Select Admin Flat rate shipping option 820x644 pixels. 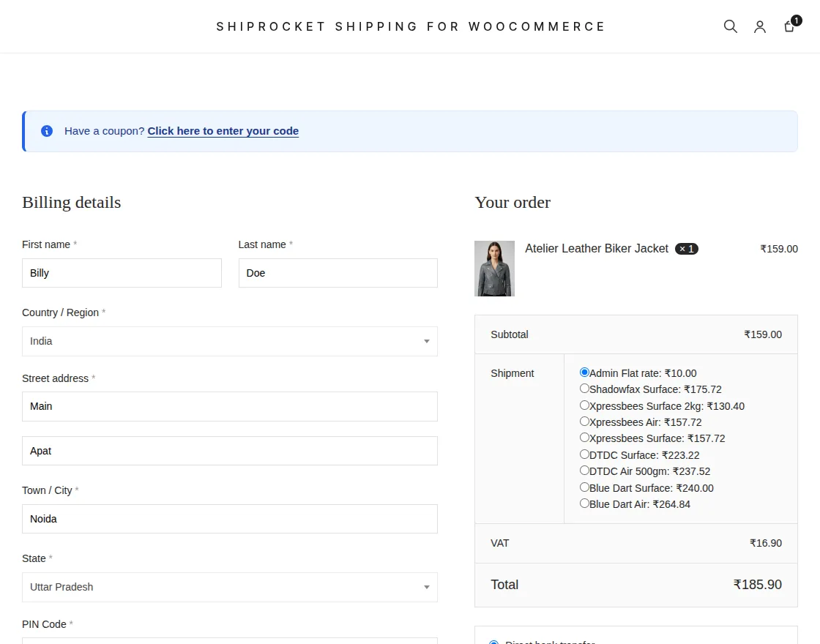(585, 372)
